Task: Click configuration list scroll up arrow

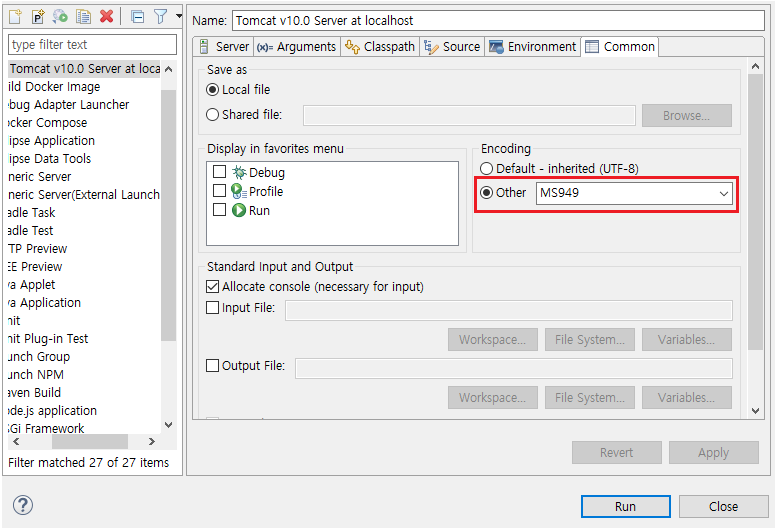Action: click(x=168, y=69)
